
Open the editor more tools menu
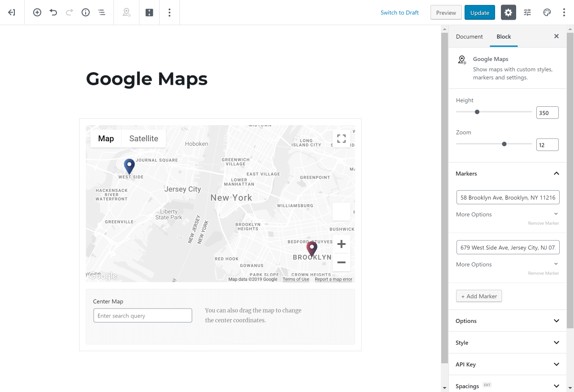tap(564, 13)
